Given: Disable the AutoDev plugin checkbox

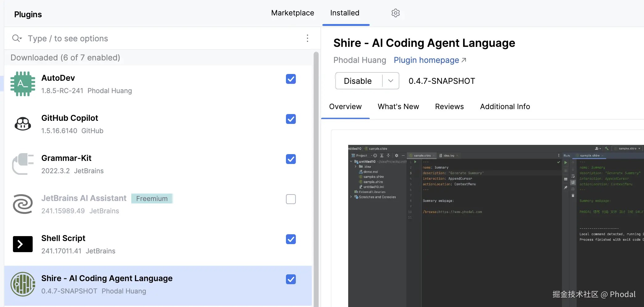Looking at the screenshot, I should pyautogui.click(x=291, y=79).
